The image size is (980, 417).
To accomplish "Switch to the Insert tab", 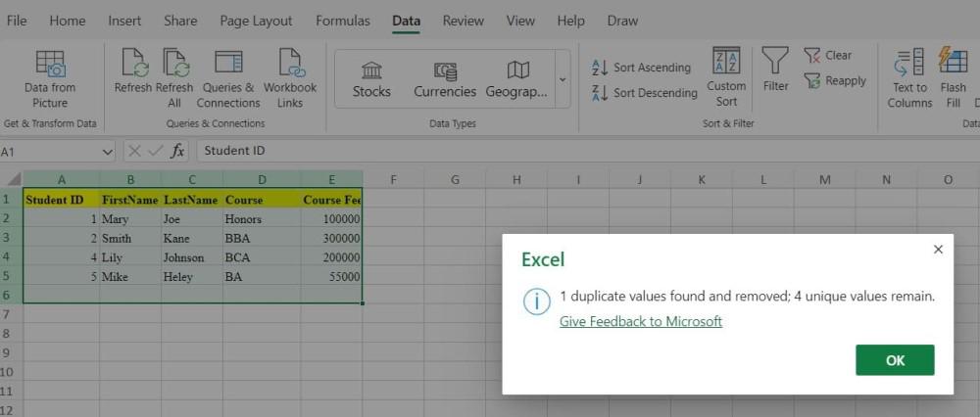I will pos(124,21).
